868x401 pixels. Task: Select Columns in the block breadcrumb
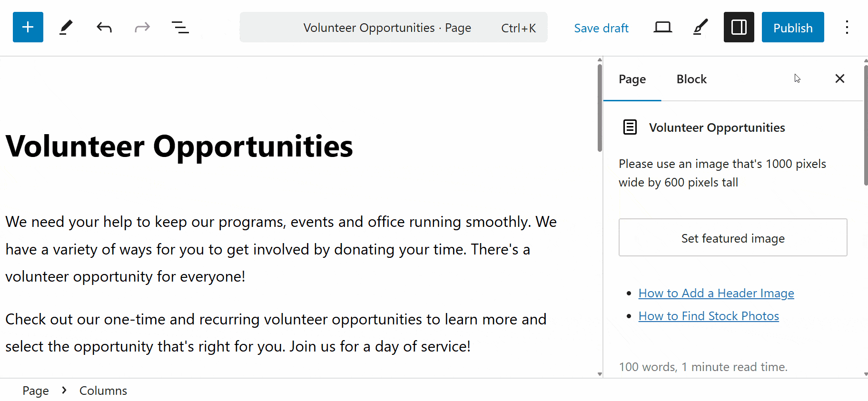pos(103,391)
